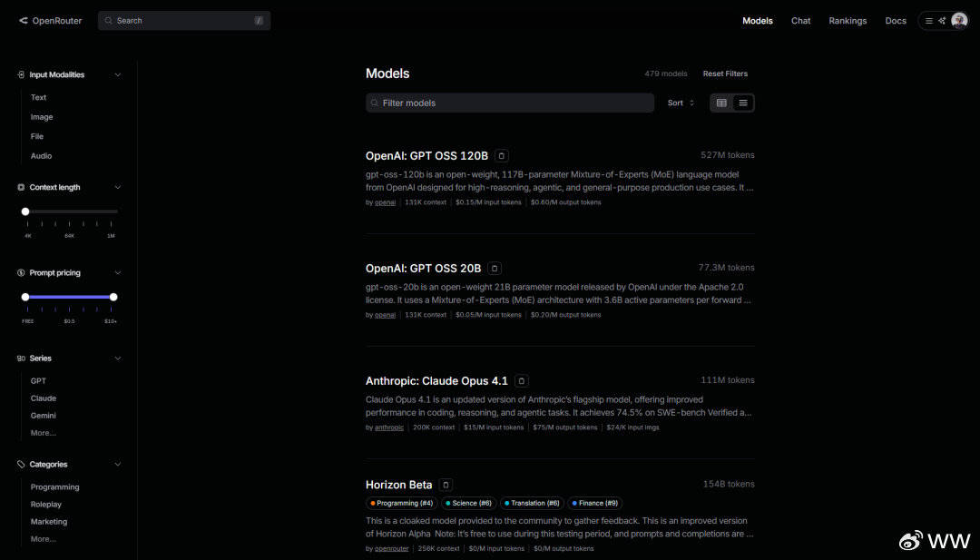Click the Translation (#6) tag
Viewport: 980px width, 560px height.
tap(532, 503)
